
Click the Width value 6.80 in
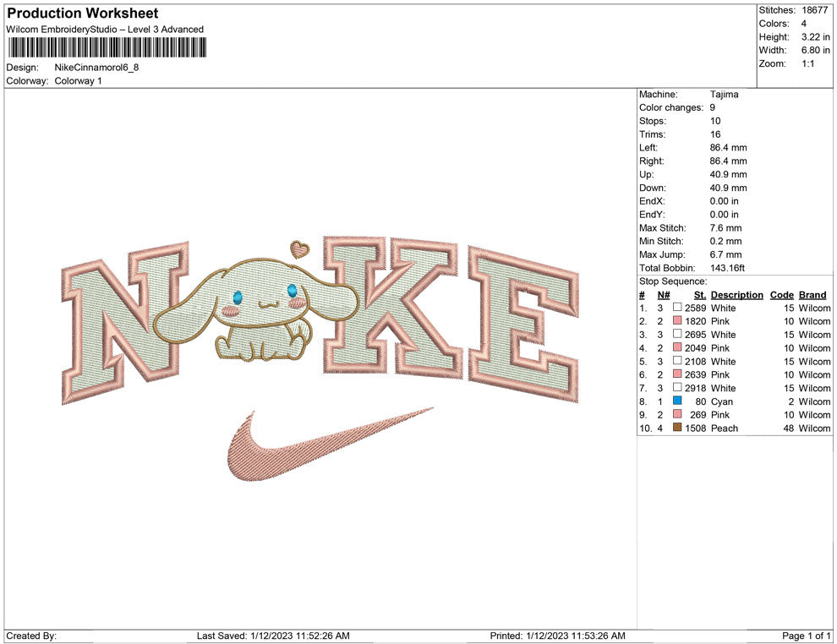click(815, 50)
